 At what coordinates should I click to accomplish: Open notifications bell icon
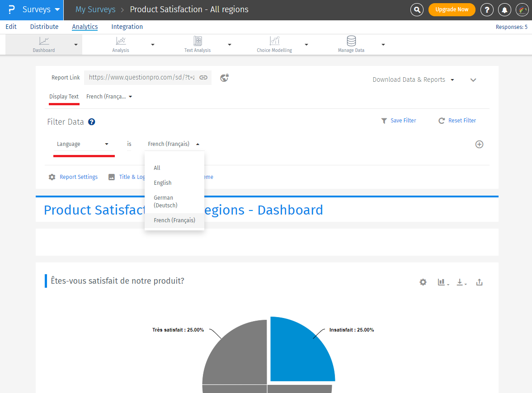tap(504, 9)
